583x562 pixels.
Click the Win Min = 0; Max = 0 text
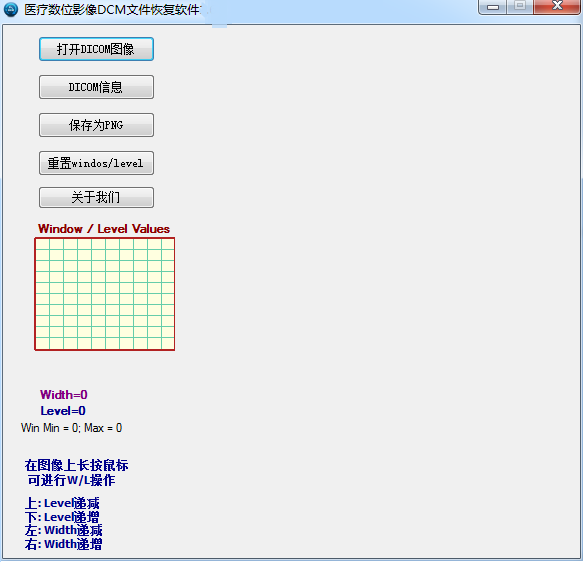71,428
